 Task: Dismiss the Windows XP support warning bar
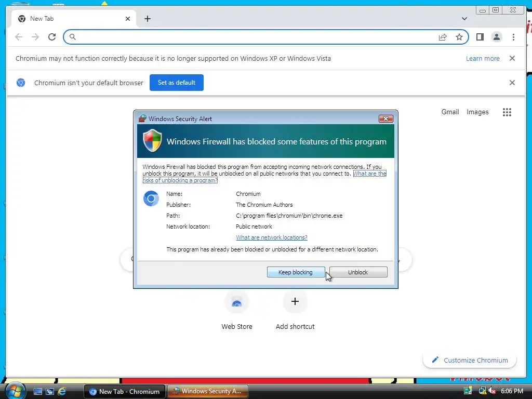[x=512, y=58]
